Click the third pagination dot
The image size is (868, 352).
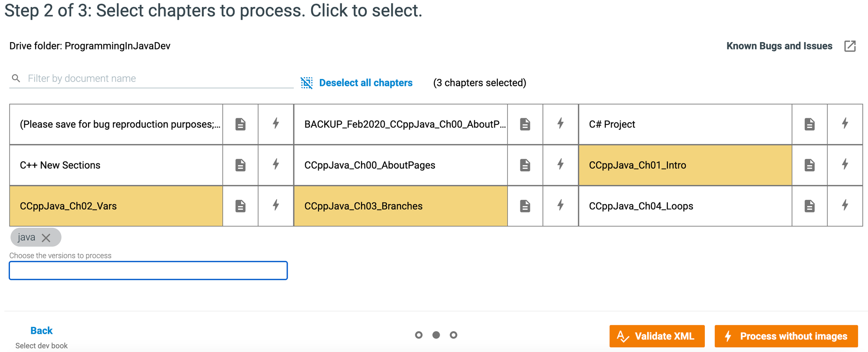pyautogui.click(x=454, y=335)
